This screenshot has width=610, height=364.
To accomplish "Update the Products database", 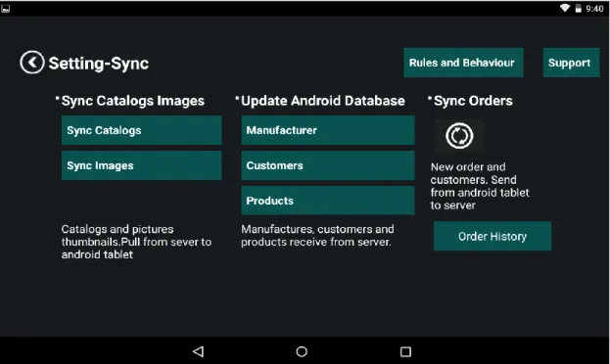I will click(x=328, y=201).
